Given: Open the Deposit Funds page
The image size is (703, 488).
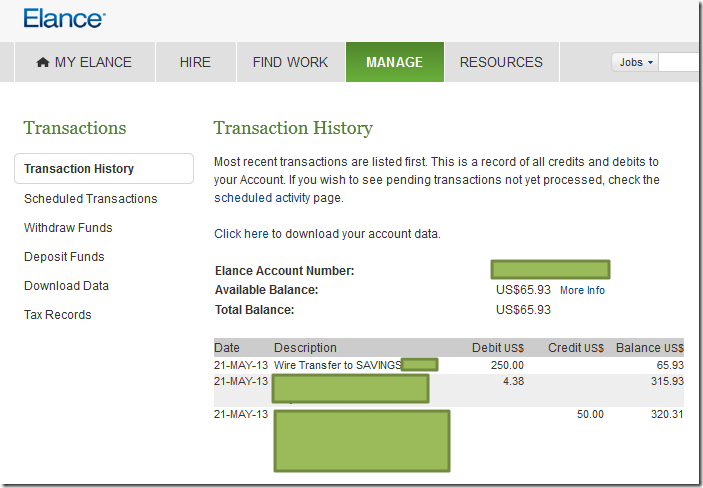Looking at the screenshot, I should pyautogui.click(x=64, y=257).
